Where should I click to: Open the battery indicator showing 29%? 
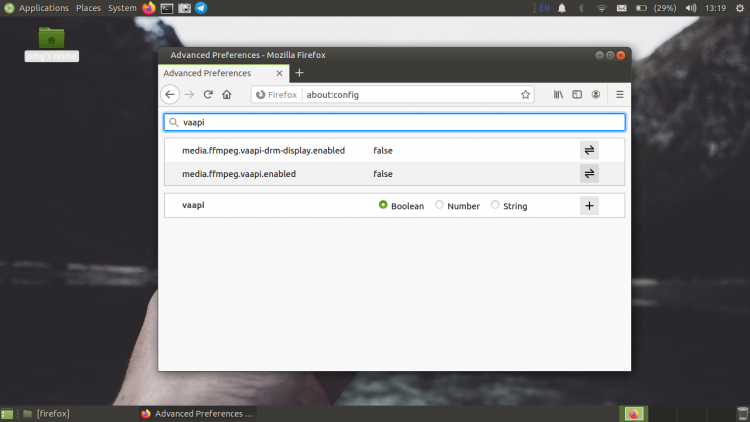pyautogui.click(x=656, y=8)
